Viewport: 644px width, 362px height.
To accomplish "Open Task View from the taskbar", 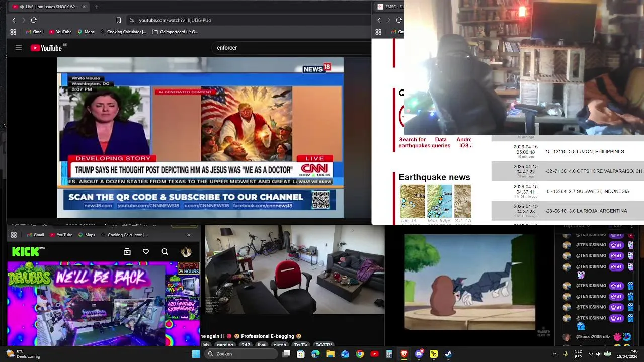I will pos(286,354).
